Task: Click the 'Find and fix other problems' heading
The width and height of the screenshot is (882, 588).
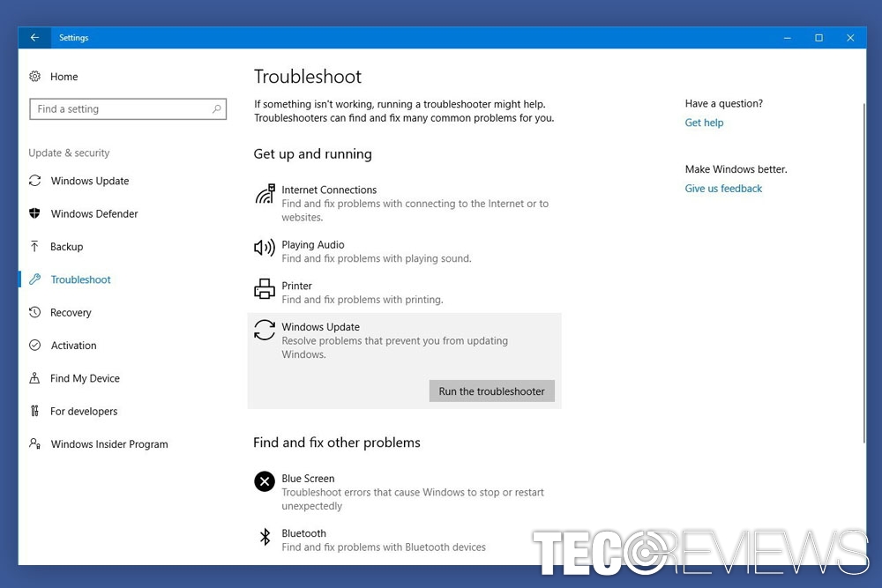Action: 337,443
